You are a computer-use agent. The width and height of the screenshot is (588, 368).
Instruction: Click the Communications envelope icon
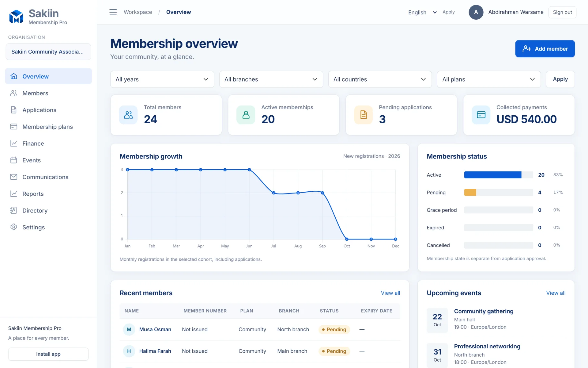14,177
